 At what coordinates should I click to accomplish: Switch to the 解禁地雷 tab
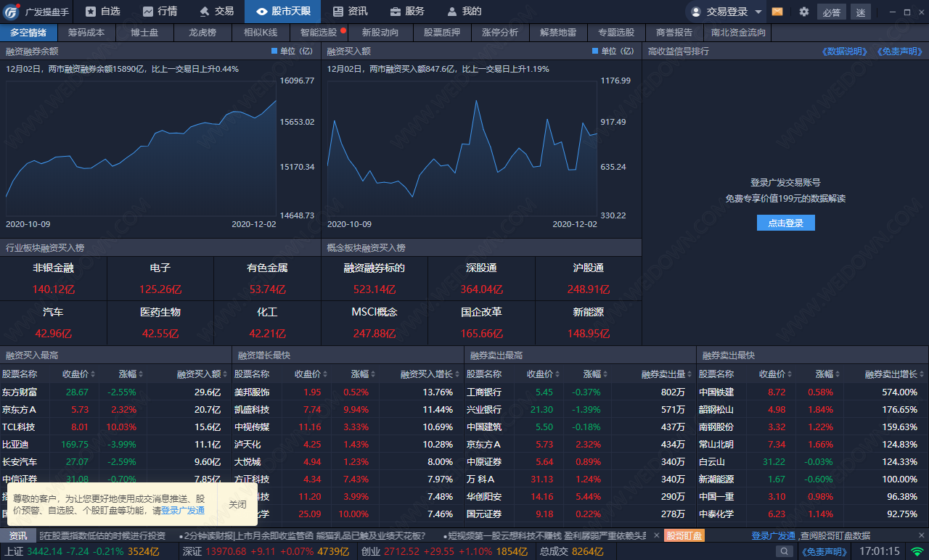[x=558, y=33]
